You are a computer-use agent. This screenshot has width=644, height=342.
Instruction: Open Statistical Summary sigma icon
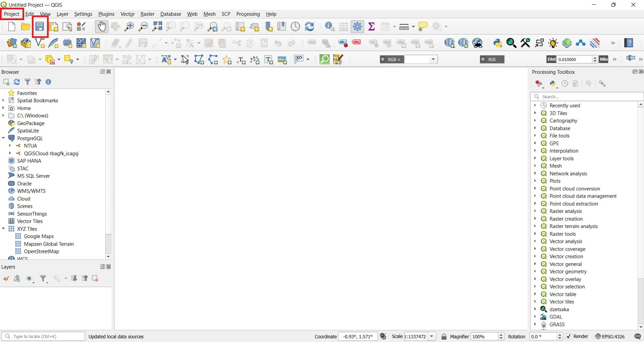pos(371,26)
